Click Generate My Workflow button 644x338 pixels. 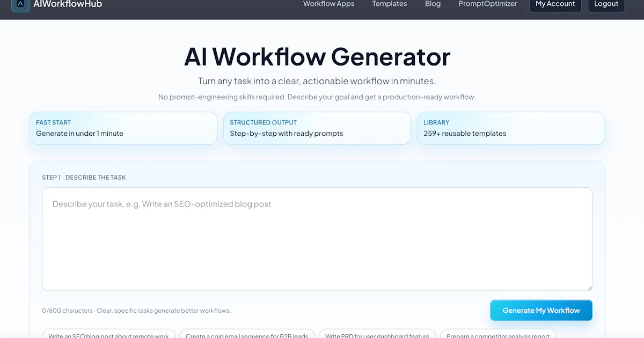[541, 310]
